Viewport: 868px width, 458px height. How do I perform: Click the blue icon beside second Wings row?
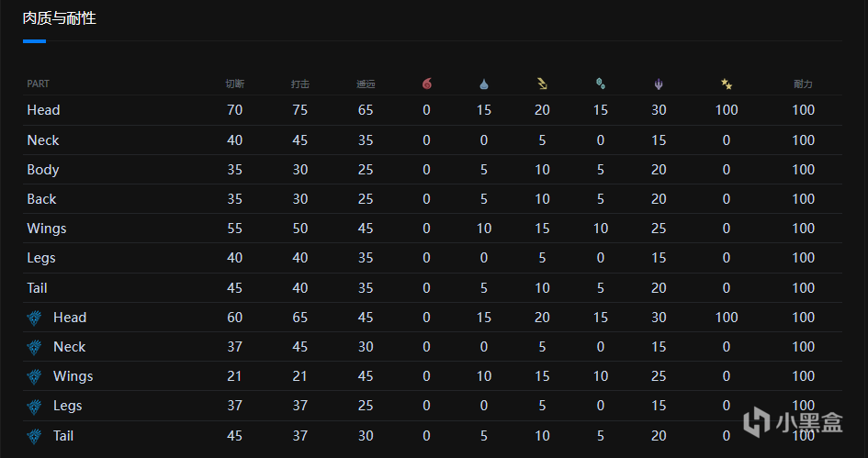pyautogui.click(x=35, y=376)
